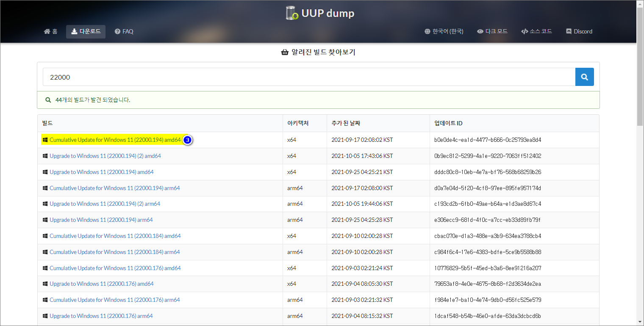Click the magnifier icon in results notice
The image size is (644, 326).
[48, 100]
